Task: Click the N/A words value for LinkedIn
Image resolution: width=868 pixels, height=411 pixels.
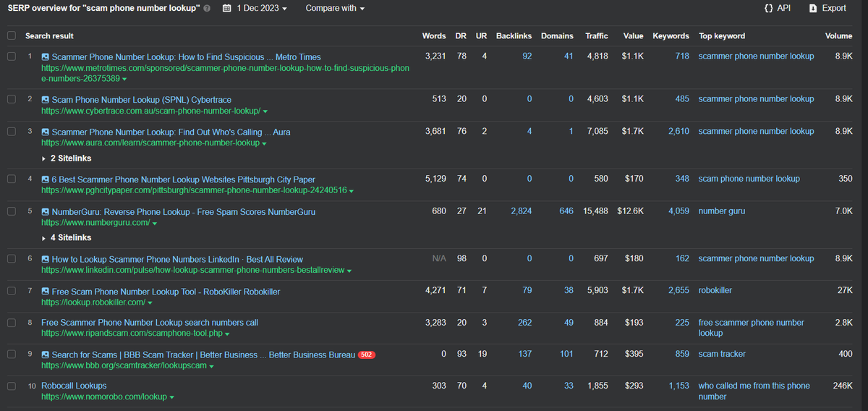Action: click(439, 258)
